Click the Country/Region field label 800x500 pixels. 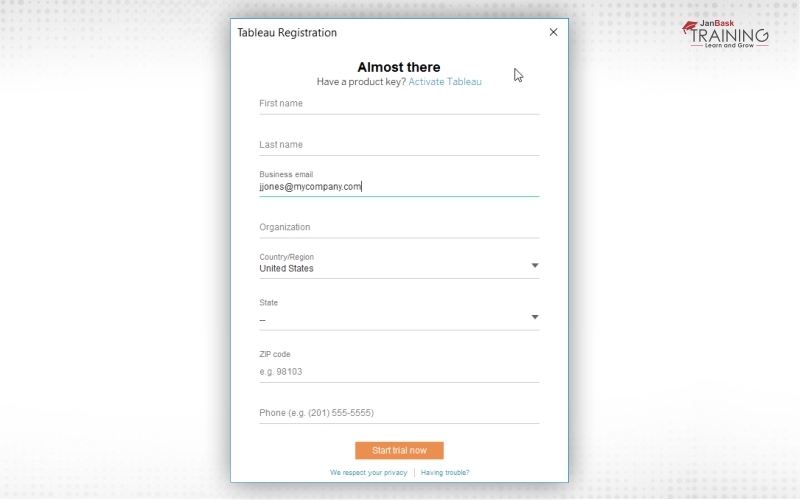[286, 257]
